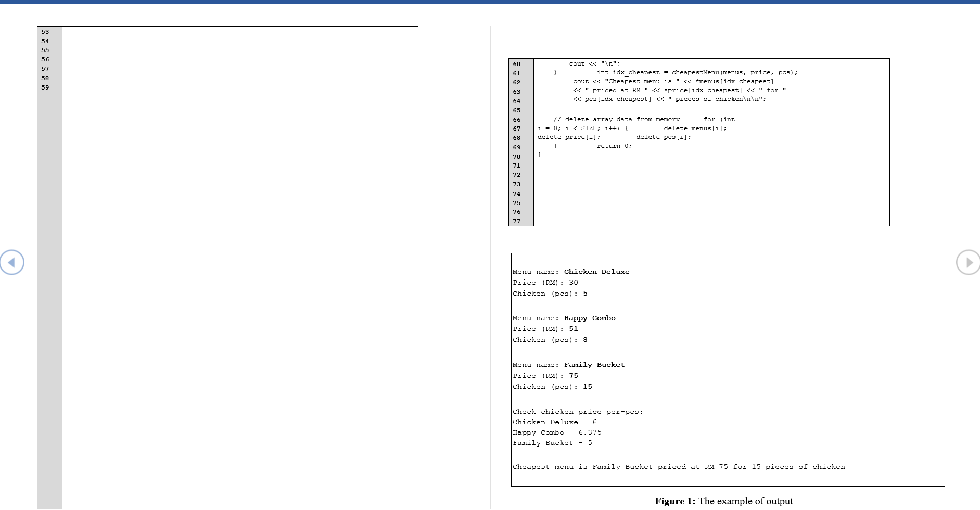The width and height of the screenshot is (980, 510).
Task: Click the Check chicken price per-pcs heading
Action: point(578,411)
